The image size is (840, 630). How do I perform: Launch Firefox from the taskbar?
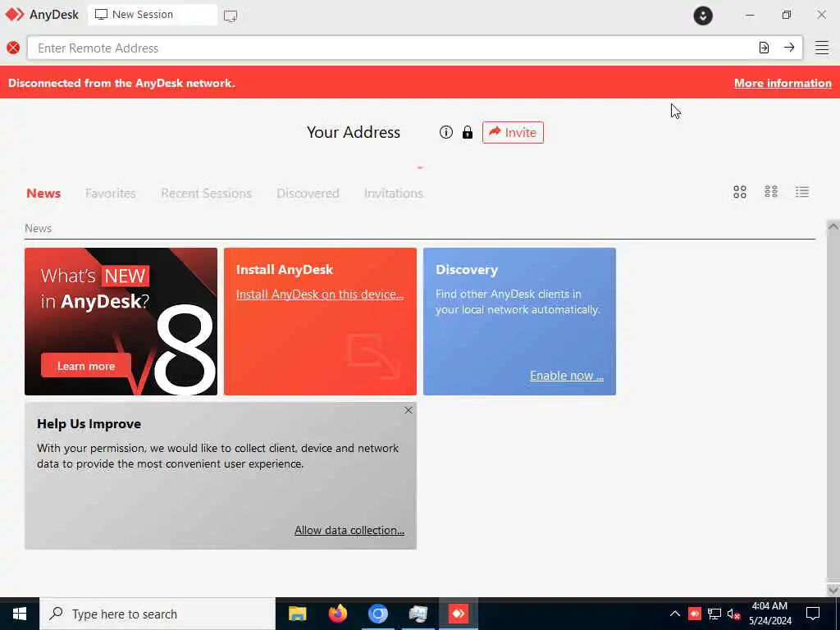pyautogui.click(x=337, y=614)
